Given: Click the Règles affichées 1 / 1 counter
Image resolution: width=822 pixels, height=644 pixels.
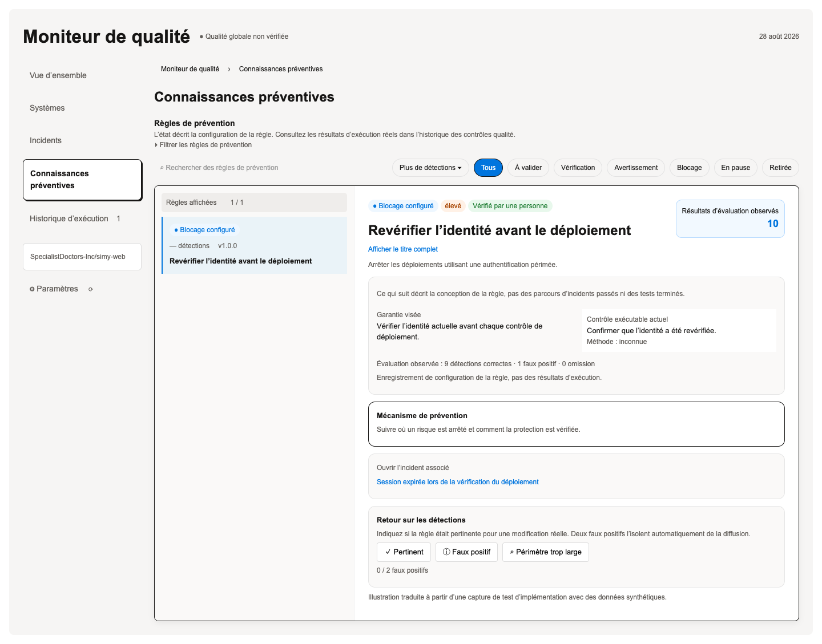Looking at the screenshot, I should (x=254, y=202).
